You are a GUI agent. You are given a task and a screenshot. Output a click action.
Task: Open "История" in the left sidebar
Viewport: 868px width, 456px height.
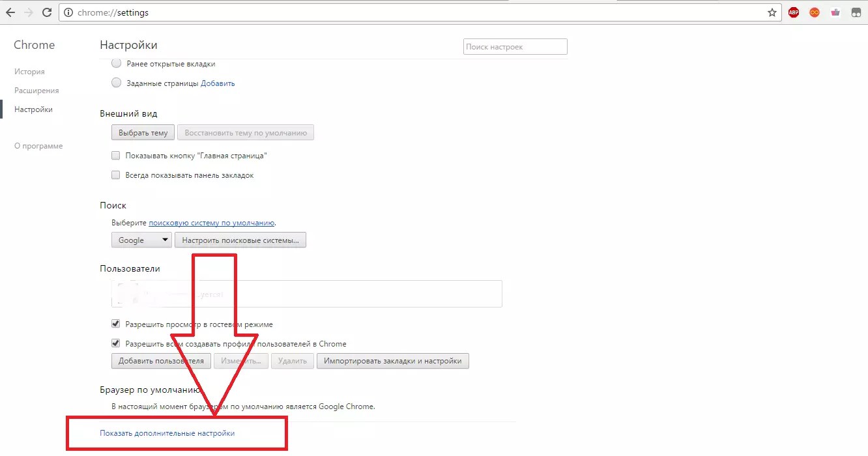tap(29, 72)
